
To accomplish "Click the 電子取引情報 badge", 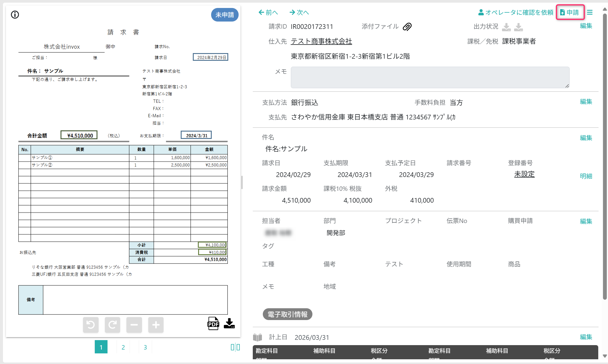I will 287,314.
